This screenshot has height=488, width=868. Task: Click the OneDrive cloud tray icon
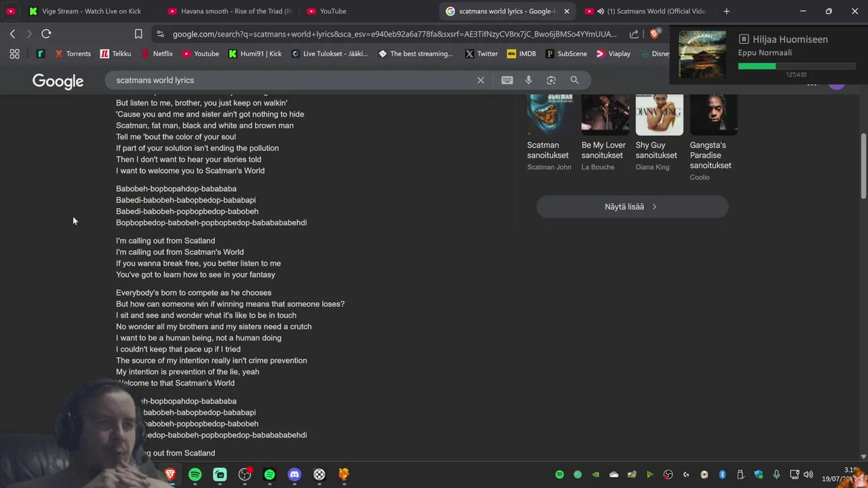click(614, 474)
